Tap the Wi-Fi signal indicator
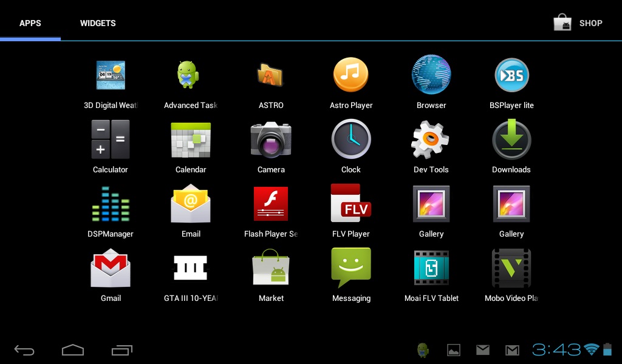Viewport: 622px width, 364px height. click(x=592, y=349)
